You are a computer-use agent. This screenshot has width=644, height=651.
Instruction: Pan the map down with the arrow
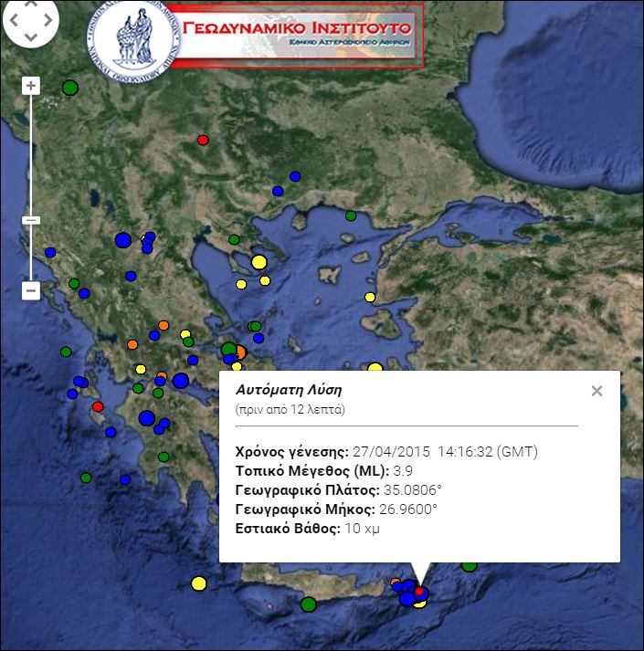[31, 37]
